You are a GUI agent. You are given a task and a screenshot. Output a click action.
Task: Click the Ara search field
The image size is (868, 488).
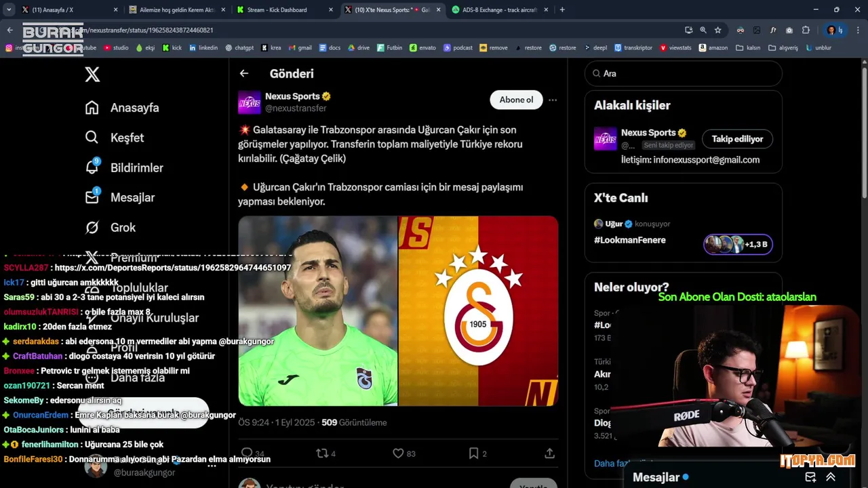pyautogui.click(x=684, y=73)
